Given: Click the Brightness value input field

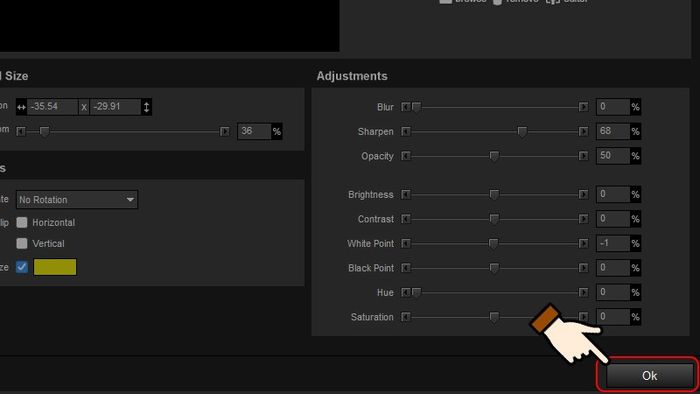Looking at the screenshot, I should [x=613, y=195].
